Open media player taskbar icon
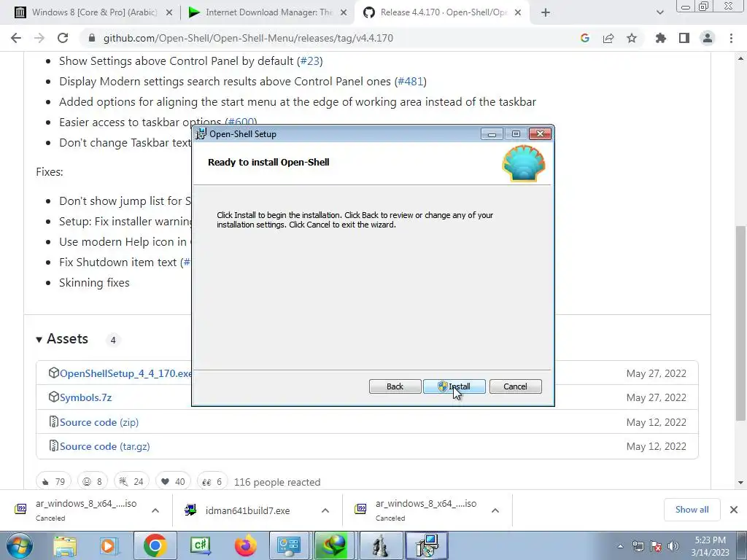The height and width of the screenshot is (560, 747). click(109, 546)
